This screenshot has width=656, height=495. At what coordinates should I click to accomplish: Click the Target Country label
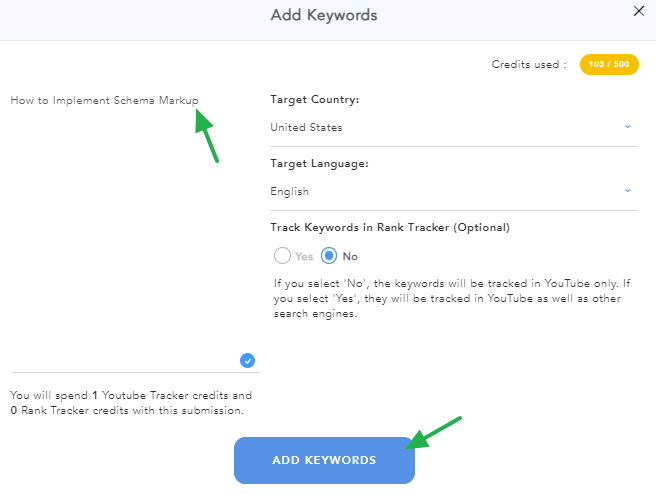point(315,100)
